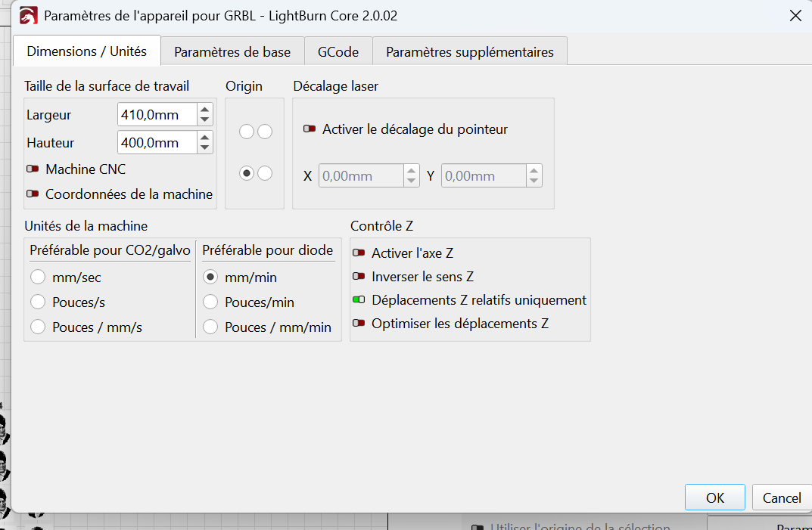Set origin to top-left corner

[x=247, y=132]
